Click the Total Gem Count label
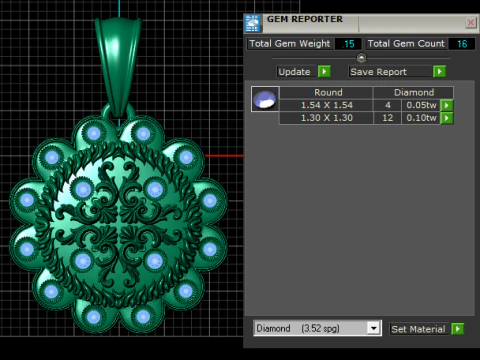480x360 pixels. 406,44
